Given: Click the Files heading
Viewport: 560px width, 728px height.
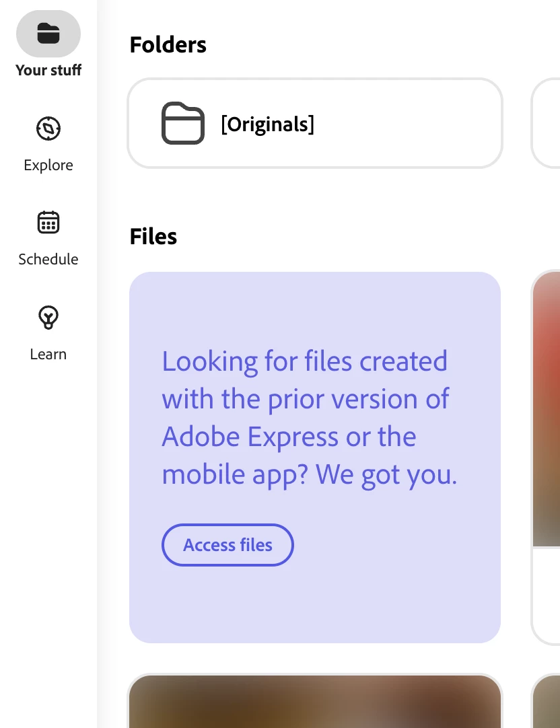Looking at the screenshot, I should point(153,237).
